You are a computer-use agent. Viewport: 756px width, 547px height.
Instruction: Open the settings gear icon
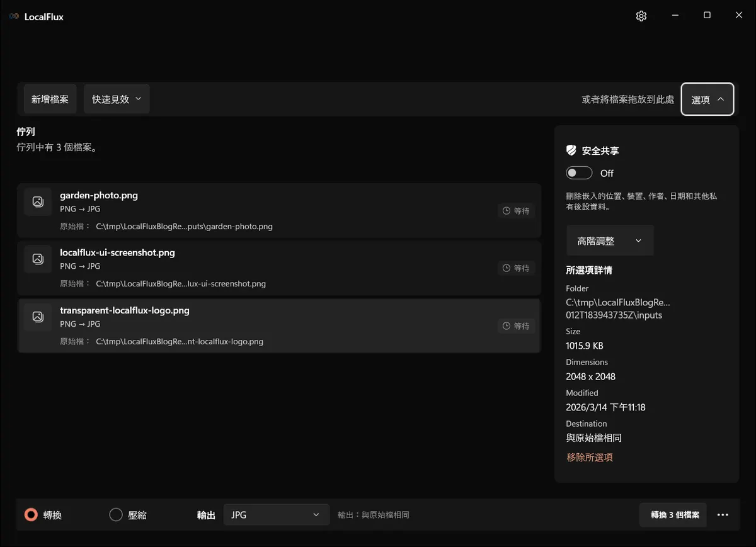point(641,16)
